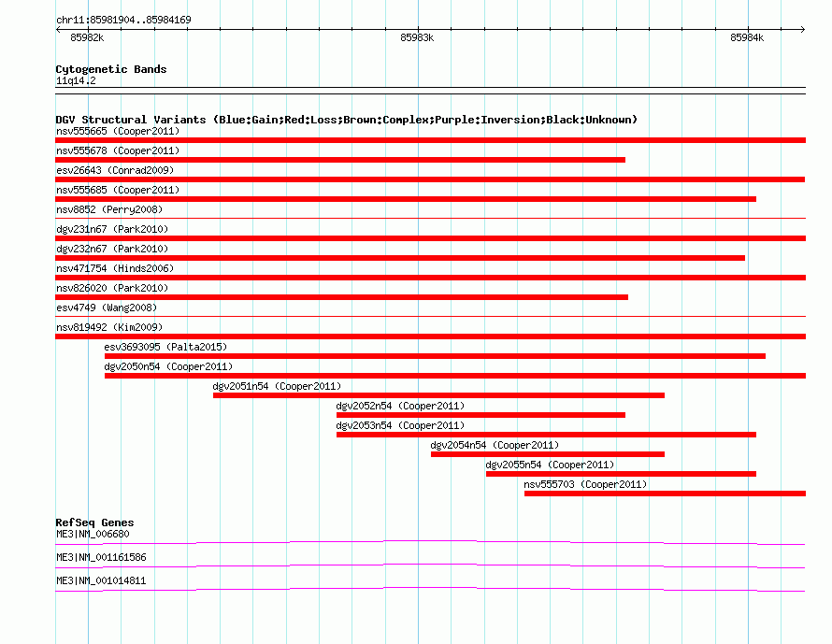
Task: Click variant label dgv2051n54 (Cooper2011)
Action: pyautogui.click(x=277, y=386)
